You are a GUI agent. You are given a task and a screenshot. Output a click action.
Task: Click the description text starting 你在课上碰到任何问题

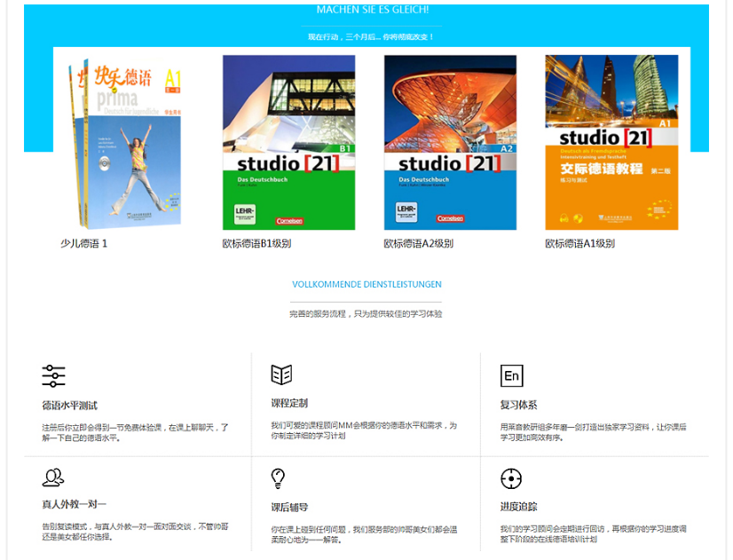[x=364, y=534]
